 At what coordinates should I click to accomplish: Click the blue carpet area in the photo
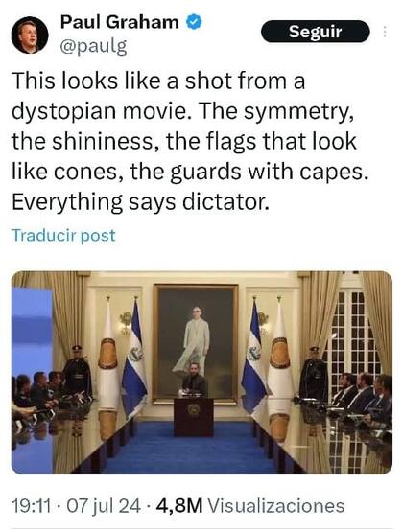(194, 453)
